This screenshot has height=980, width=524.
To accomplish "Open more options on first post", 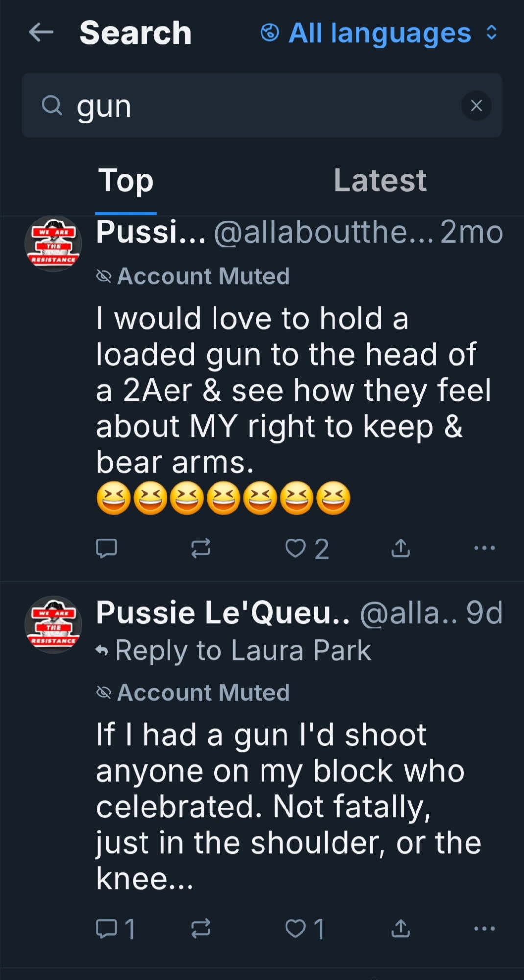I will click(x=484, y=548).
